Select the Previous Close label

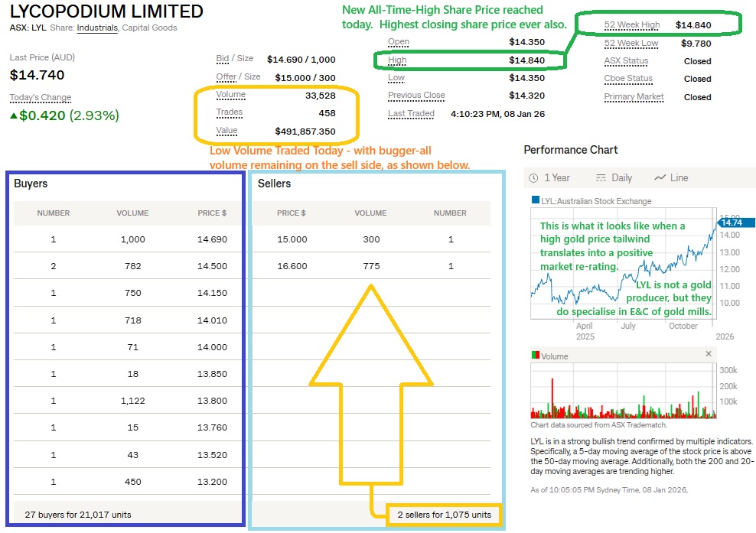(415, 96)
